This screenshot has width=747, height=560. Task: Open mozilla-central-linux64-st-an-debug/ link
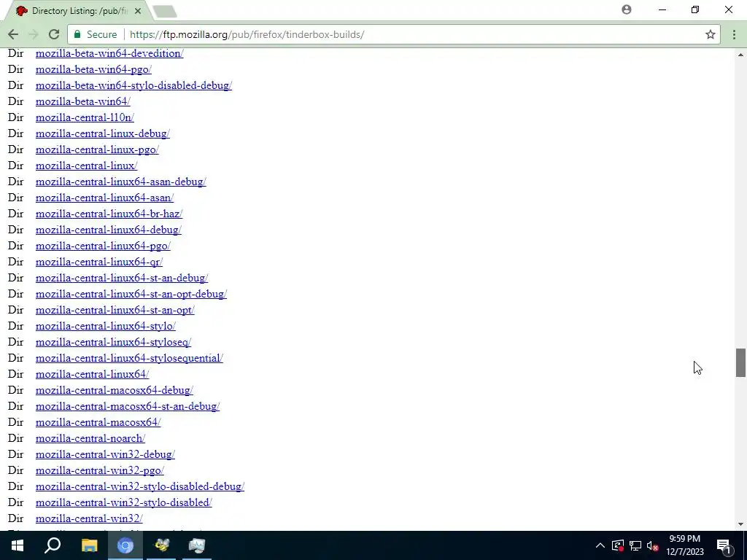click(122, 278)
